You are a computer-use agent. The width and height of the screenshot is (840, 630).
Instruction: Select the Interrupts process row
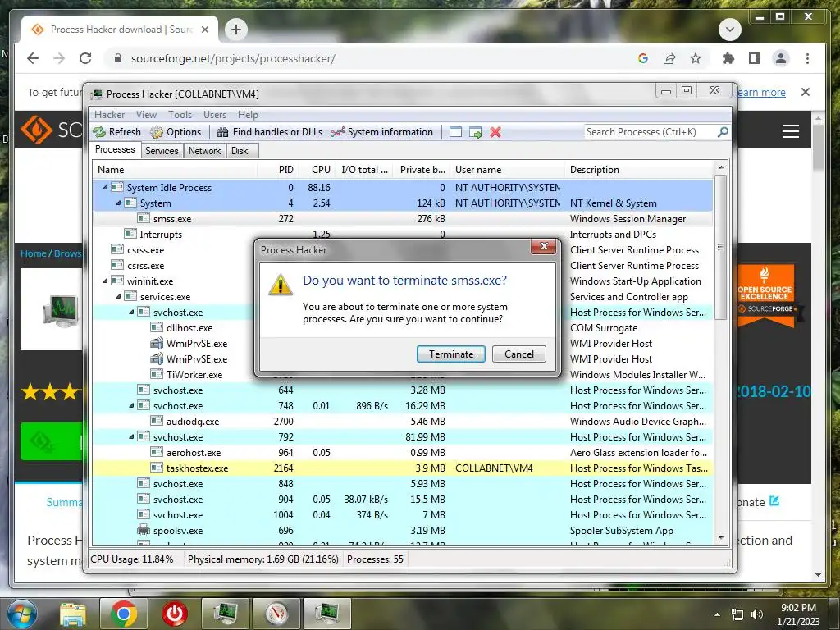tap(403, 234)
